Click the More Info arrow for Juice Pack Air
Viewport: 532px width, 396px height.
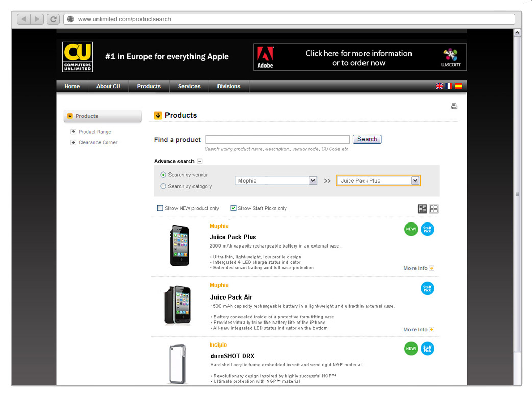(431, 329)
